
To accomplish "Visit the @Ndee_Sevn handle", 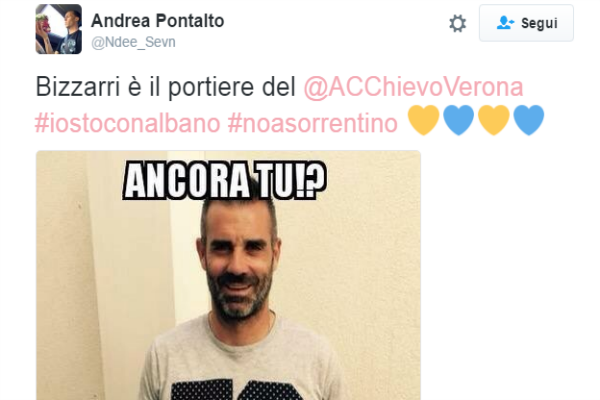I will point(133,42).
